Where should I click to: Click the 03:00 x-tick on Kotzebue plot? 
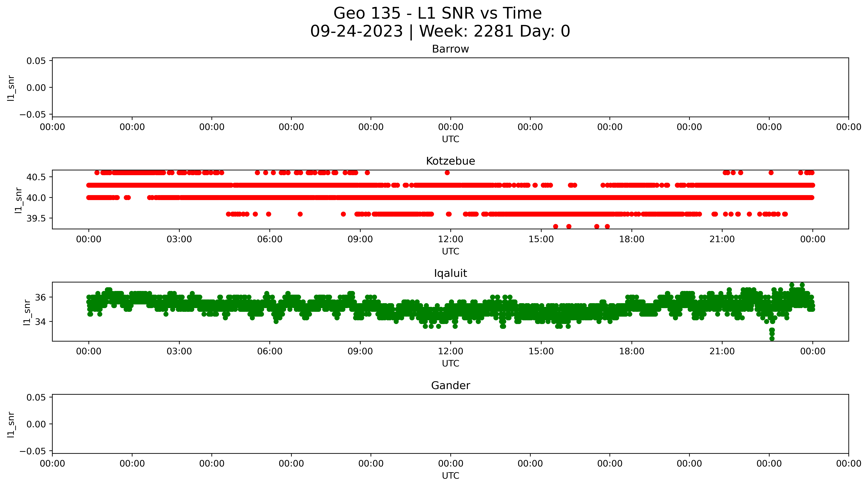[x=179, y=239]
